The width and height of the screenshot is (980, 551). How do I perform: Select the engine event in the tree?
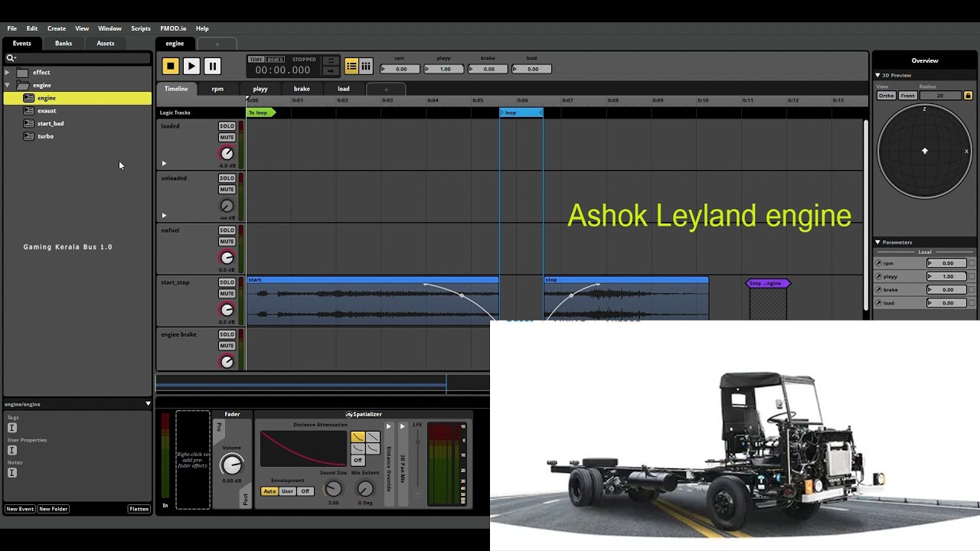(x=77, y=98)
